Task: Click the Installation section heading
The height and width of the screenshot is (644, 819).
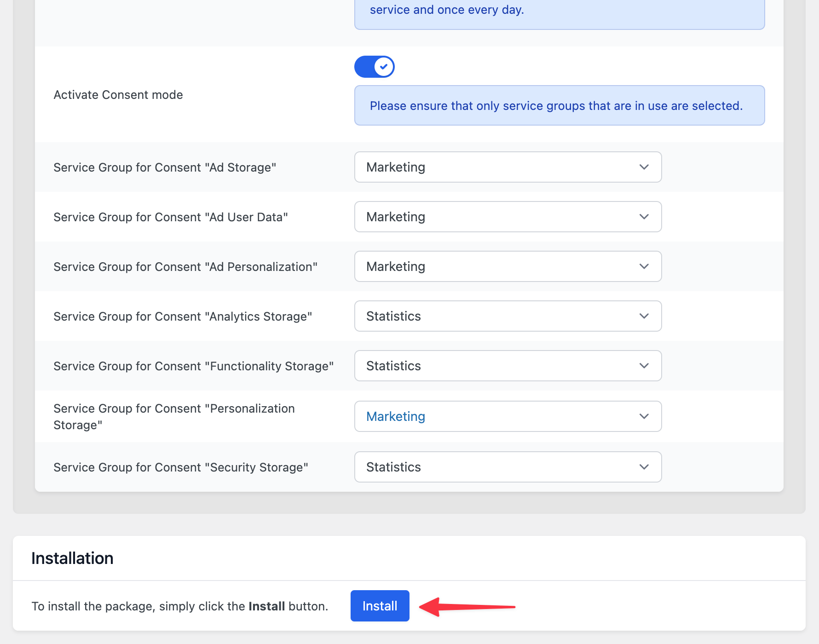Action: point(72,558)
